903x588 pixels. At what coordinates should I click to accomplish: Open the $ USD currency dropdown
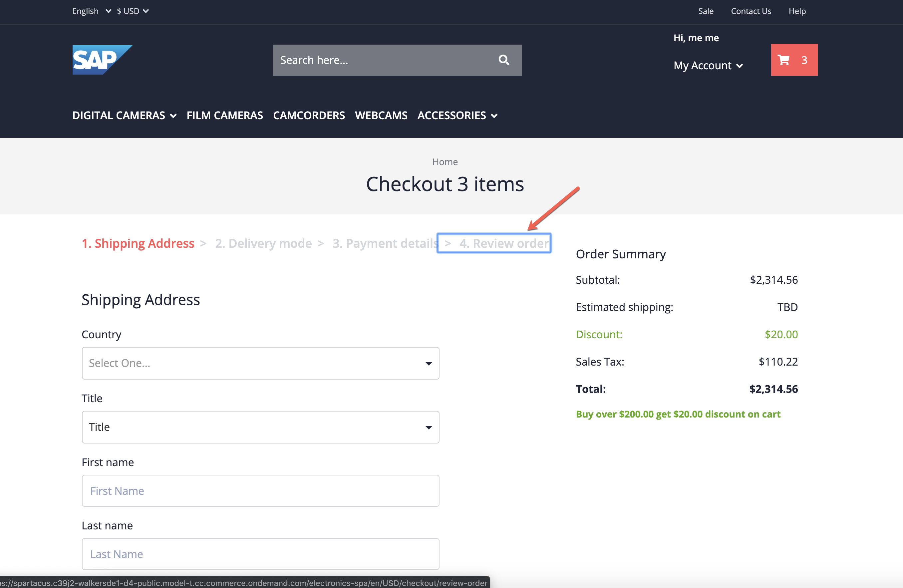[133, 11]
